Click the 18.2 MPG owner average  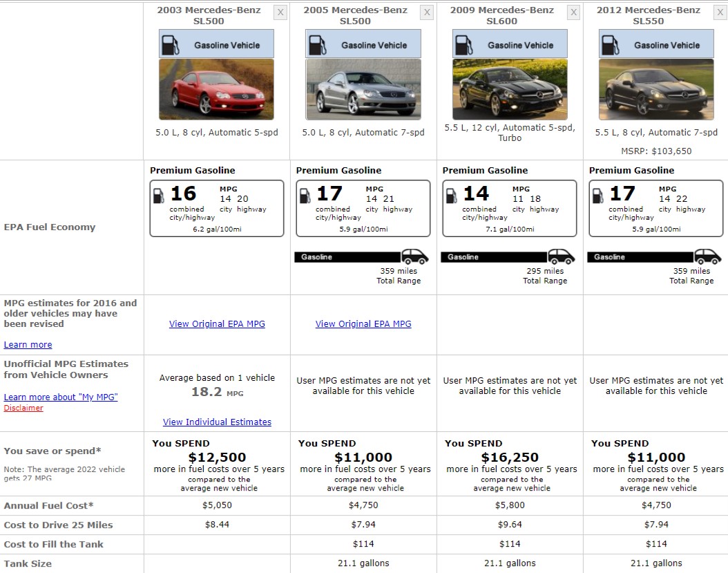pyautogui.click(x=217, y=392)
